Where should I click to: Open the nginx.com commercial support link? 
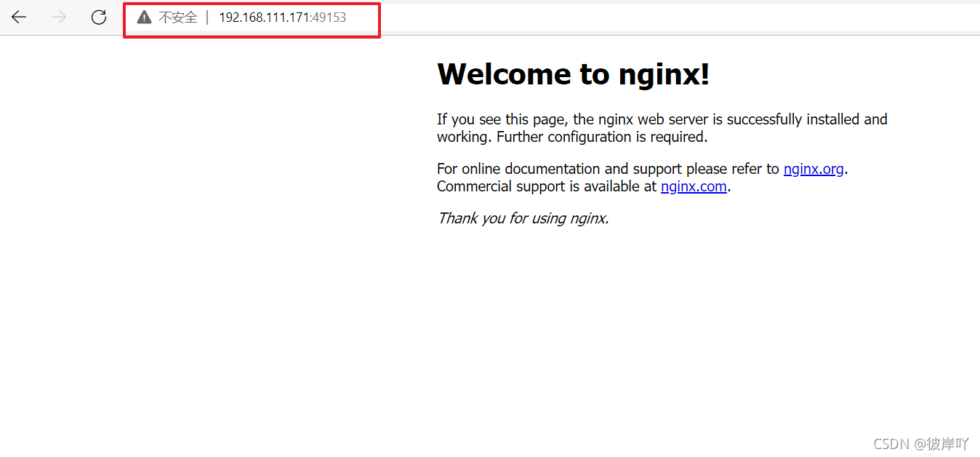click(x=694, y=186)
